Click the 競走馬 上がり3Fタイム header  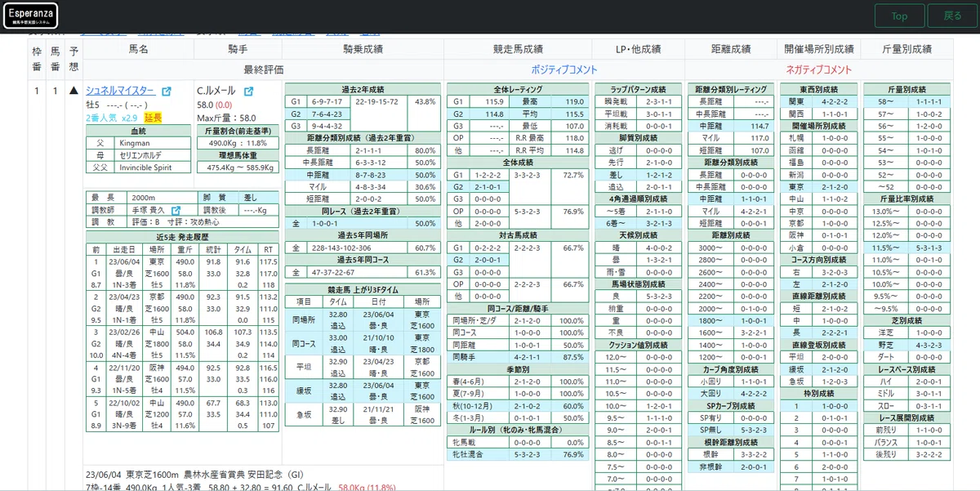[x=363, y=289]
